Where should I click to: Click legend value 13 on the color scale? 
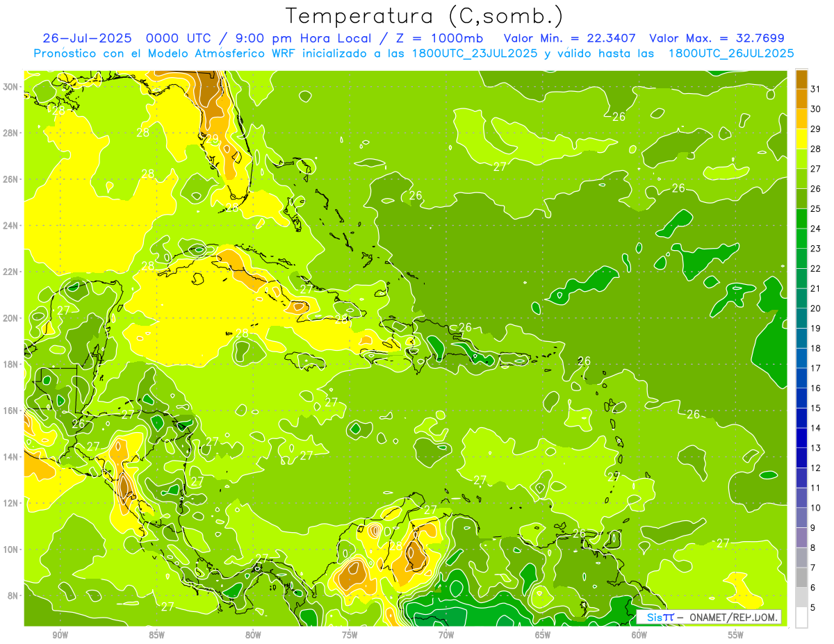815,448
